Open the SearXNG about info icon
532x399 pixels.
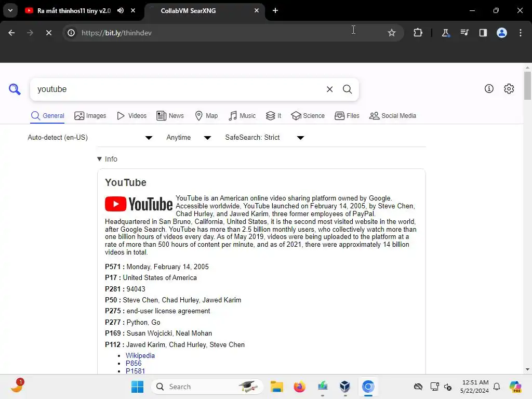[x=489, y=88]
